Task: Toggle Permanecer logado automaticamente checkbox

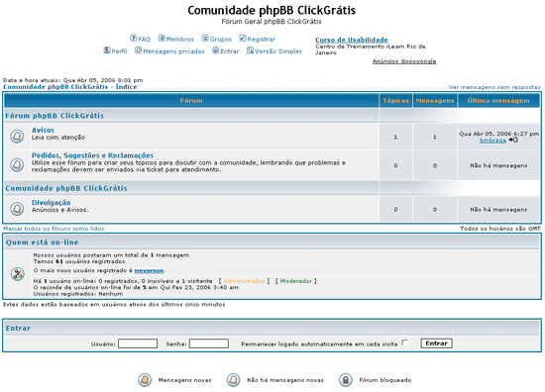Action: click(405, 343)
